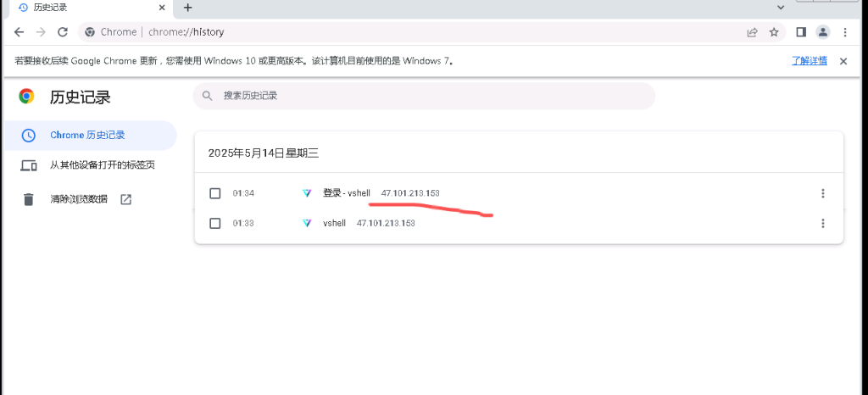
Task: Bookmark this page with the star icon
Action: click(x=774, y=32)
